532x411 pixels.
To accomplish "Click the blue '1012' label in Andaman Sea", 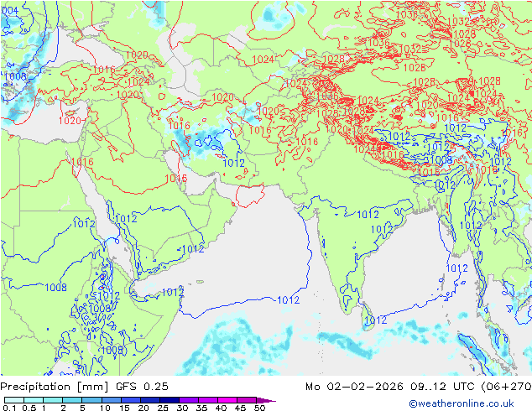I will pyautogui.click(x=456, y=268).
